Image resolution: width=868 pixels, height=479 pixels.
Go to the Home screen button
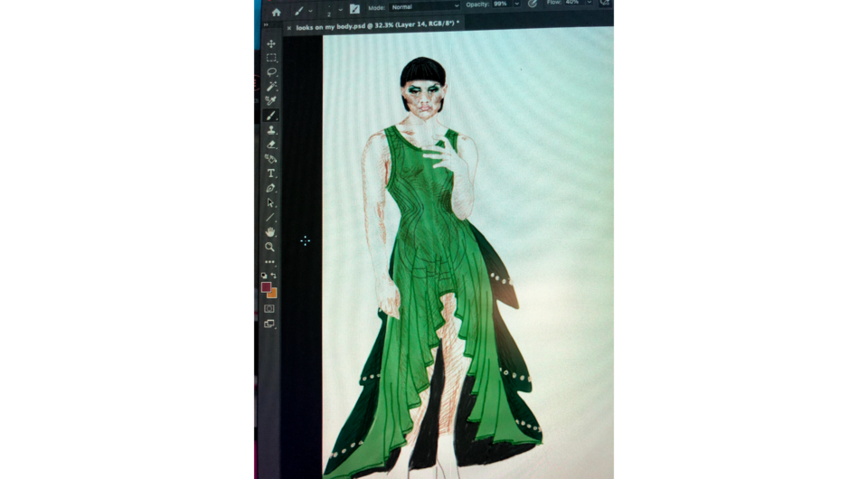coord(276,12)
